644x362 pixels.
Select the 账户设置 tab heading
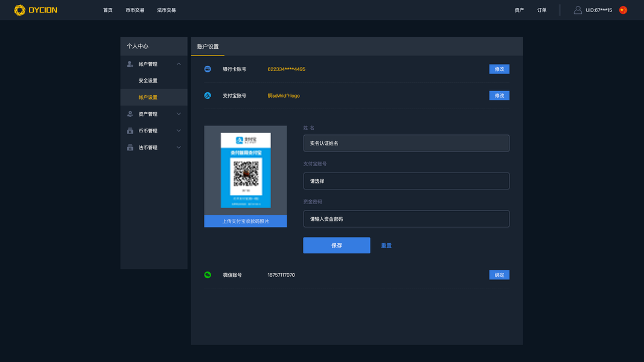208,46
